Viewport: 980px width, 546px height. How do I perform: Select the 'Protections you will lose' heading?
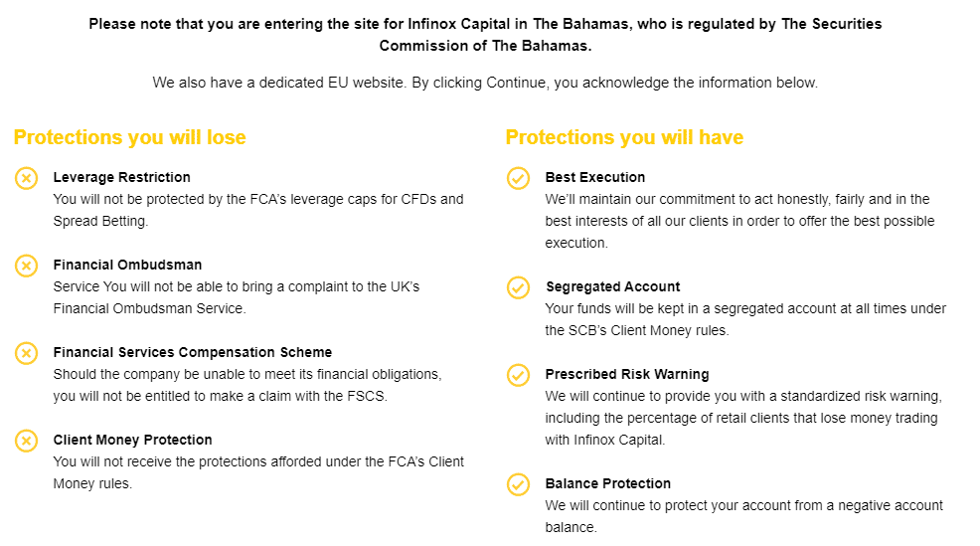[x=130, y=137]
